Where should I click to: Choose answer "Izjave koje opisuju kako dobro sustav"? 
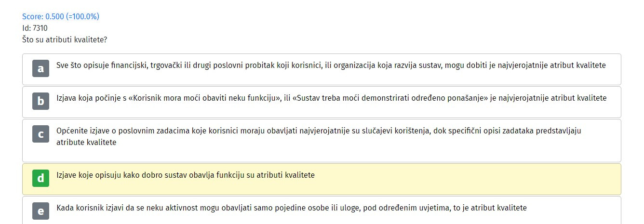(x=186, y=175)
